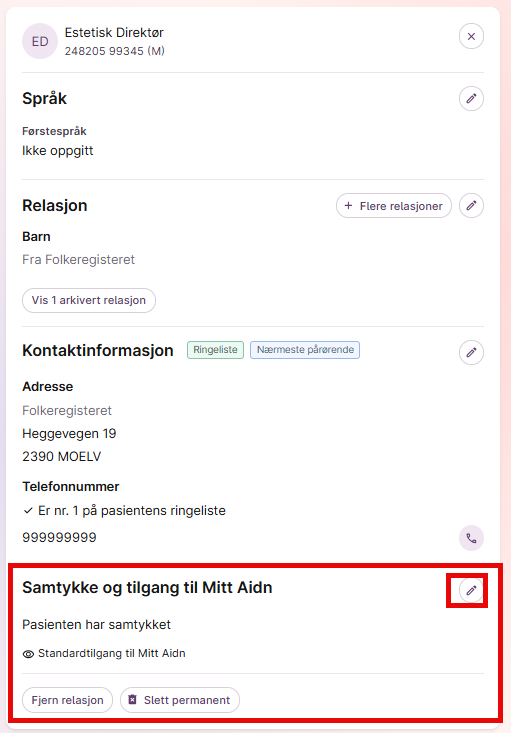Edit Kontaktinformasjon using its pencil icon
This screenshot has height=733, width=511.
click(x=471, y=352)
